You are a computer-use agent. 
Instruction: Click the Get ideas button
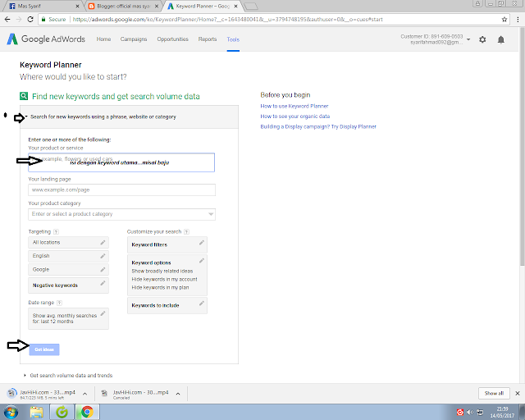[44, 349]
